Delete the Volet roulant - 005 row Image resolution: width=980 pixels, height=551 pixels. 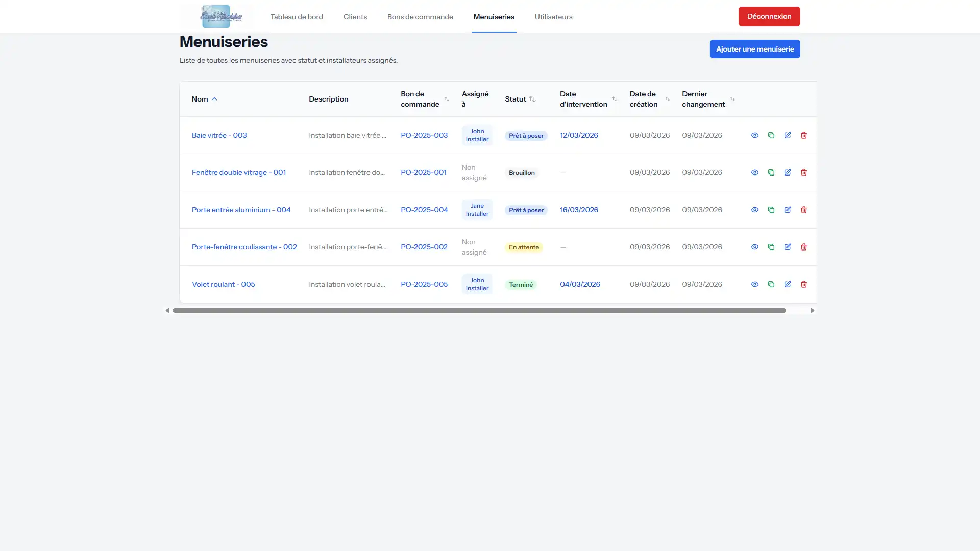pyautogui.click(x=803, y=284)
